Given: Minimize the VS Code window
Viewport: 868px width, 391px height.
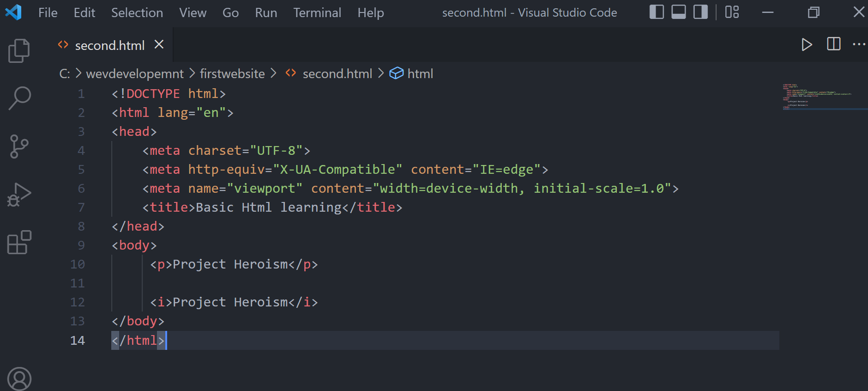Looking at the screenshot, I should point(768,12).
